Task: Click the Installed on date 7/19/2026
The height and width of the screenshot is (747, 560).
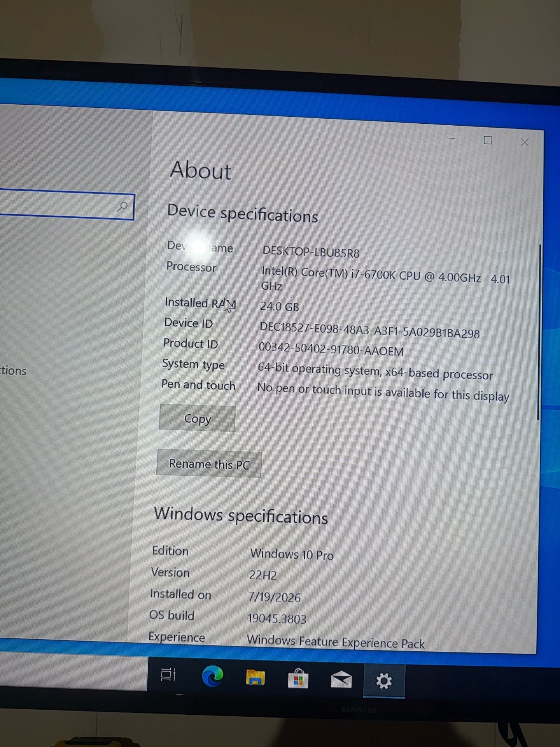Action: coord(275,597)
